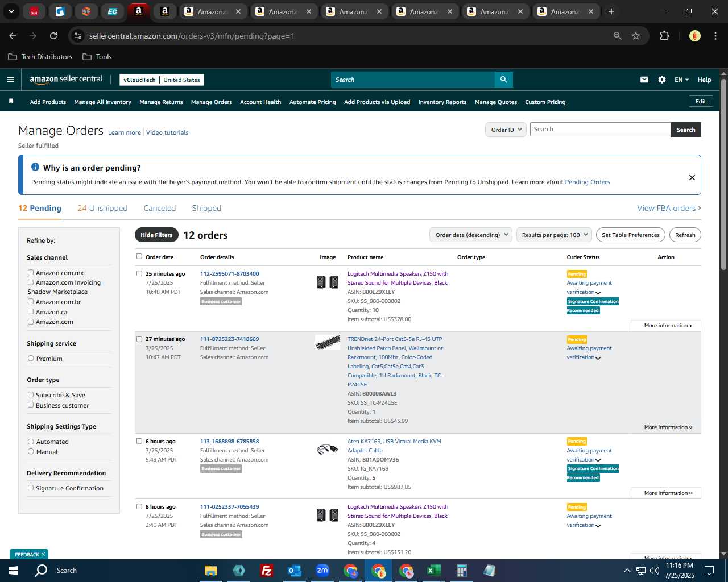Click Set Table Preferences button
Viewport: 728px width, 582px height.
[x=631, y=235]
